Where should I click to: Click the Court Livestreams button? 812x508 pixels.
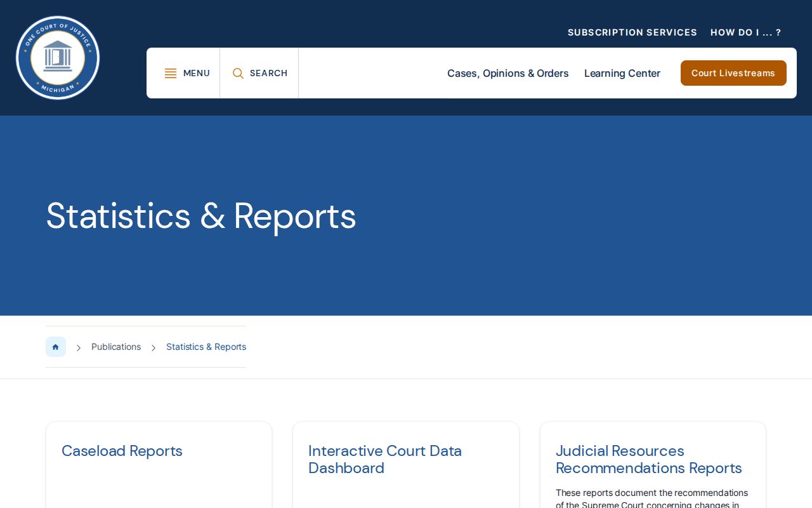point(733,73)
